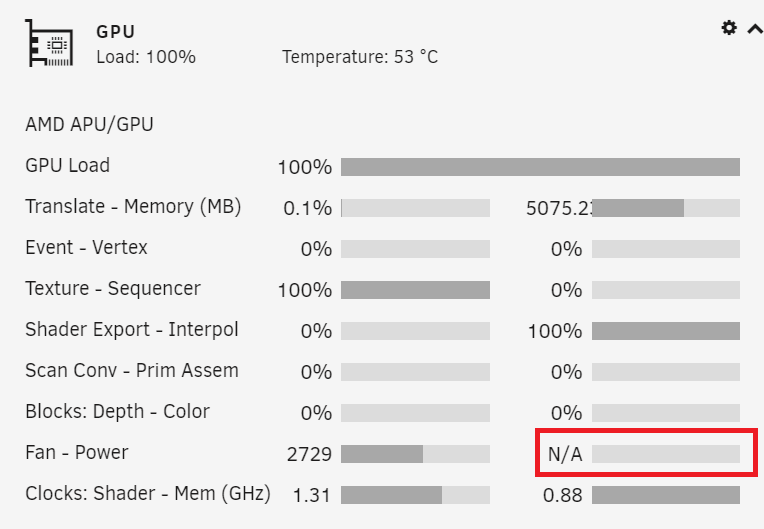
Task: Select the Blocks: Depth - Color label
Action: [117, 412]
